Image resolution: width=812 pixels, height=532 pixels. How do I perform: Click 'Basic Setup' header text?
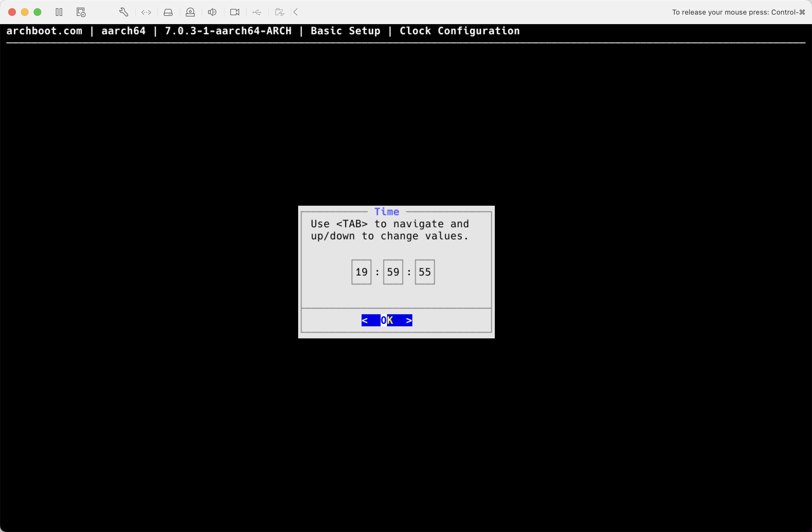(x=345, y=31)
